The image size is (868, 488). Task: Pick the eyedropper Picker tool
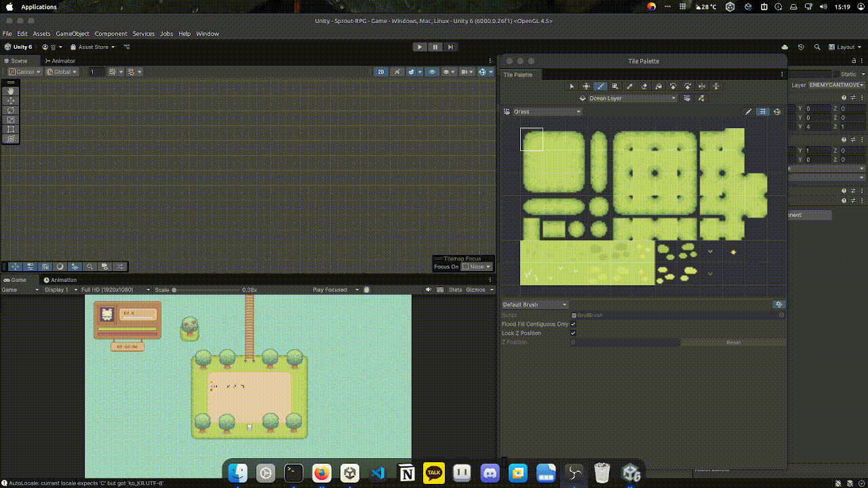click(629, 86)
